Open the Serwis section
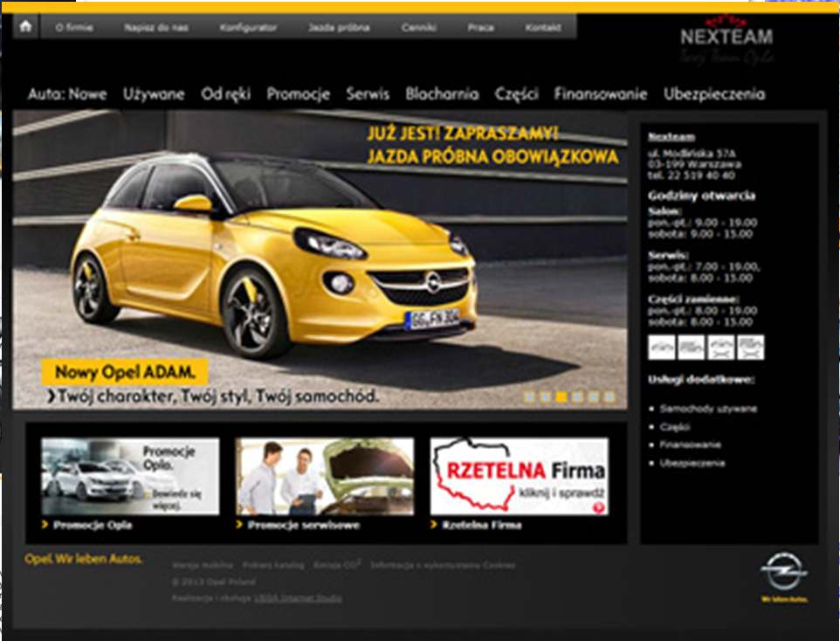The height and width of the screenshot is (641, 840). point(368,94)
